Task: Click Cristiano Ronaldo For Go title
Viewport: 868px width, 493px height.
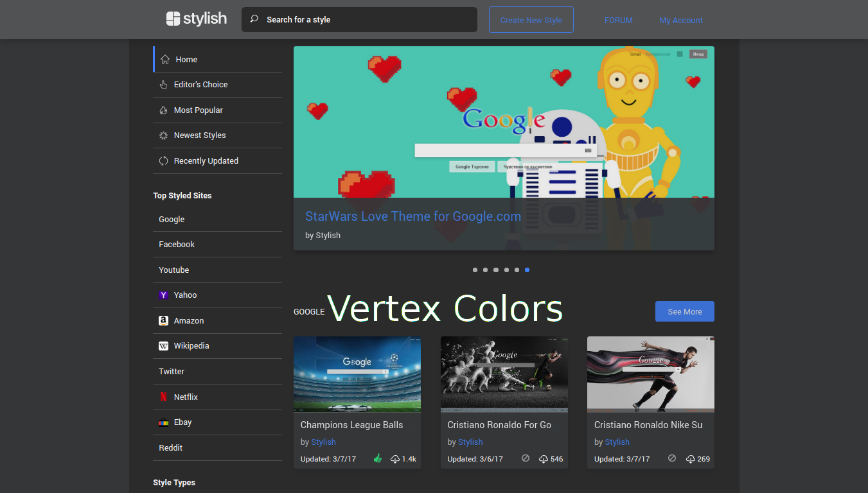Action: point(499,425)
